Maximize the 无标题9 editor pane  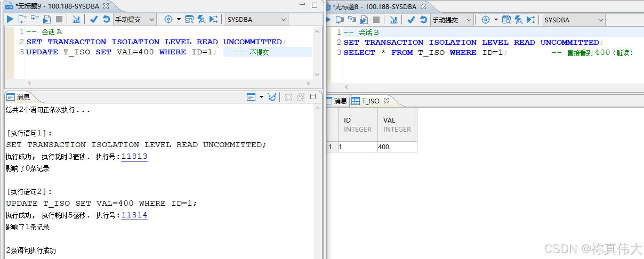pyautogui.click(x=315, y=5)
